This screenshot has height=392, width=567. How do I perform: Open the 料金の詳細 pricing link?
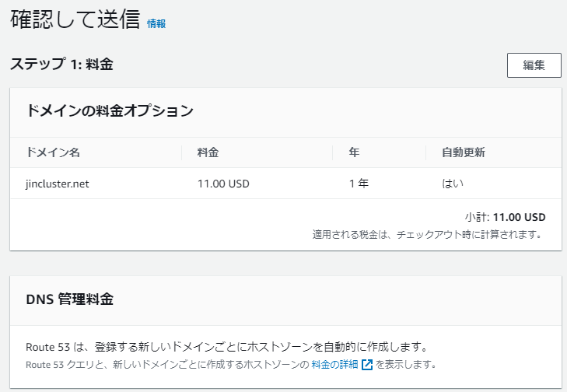coord(334,364)
